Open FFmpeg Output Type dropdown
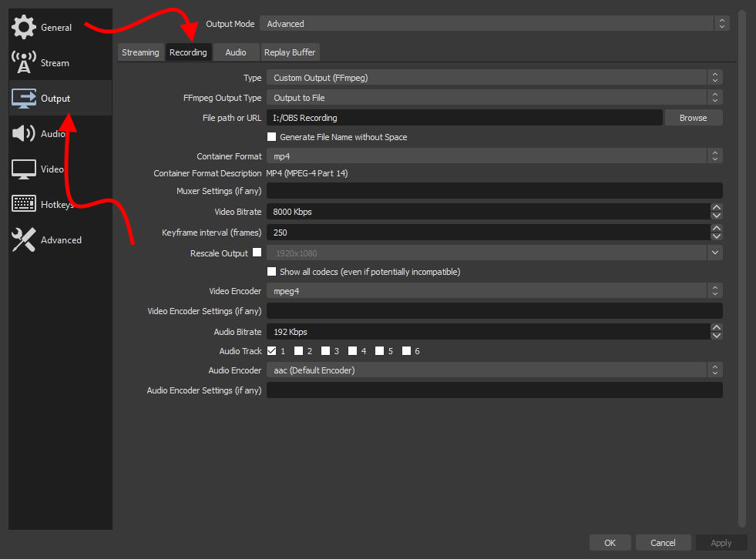The height and width of the screenshot is (559, 756). pyautogui.click(x=495, y=98)
